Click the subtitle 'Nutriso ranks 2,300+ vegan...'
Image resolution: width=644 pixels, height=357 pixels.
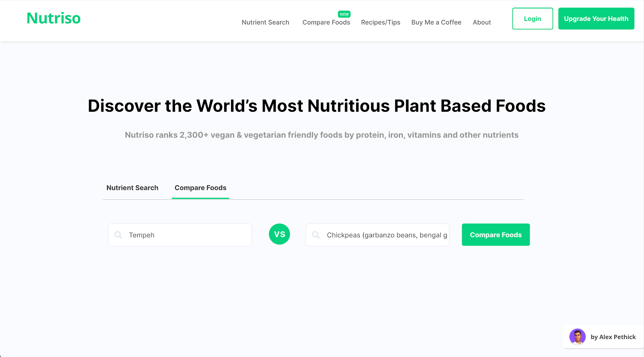pyautogui.click(x=322, y=135)
